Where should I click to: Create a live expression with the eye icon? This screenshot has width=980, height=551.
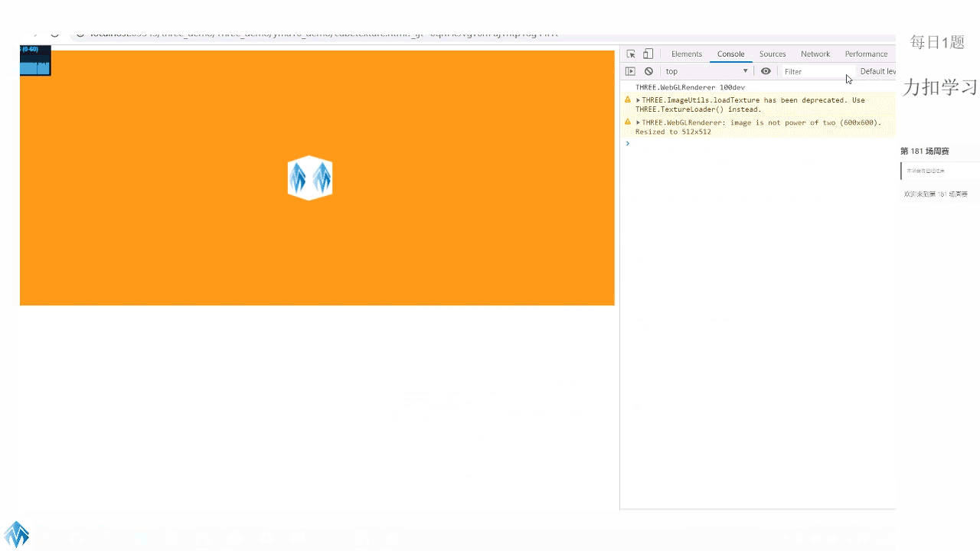coord(766,71)
